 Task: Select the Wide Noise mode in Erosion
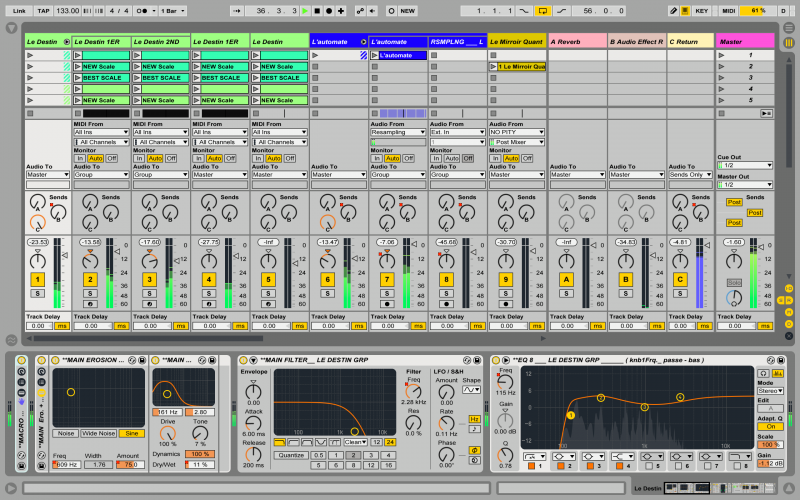tap(99, 433)
